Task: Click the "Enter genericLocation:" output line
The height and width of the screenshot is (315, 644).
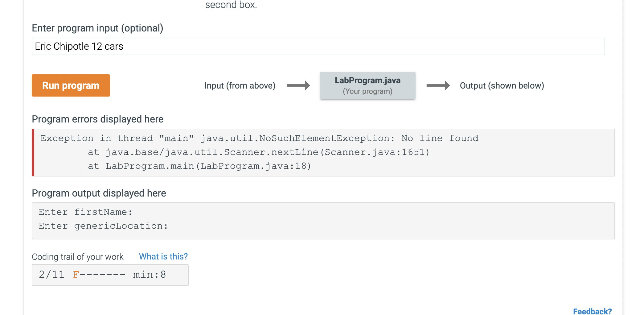Action: pos(103,226)
